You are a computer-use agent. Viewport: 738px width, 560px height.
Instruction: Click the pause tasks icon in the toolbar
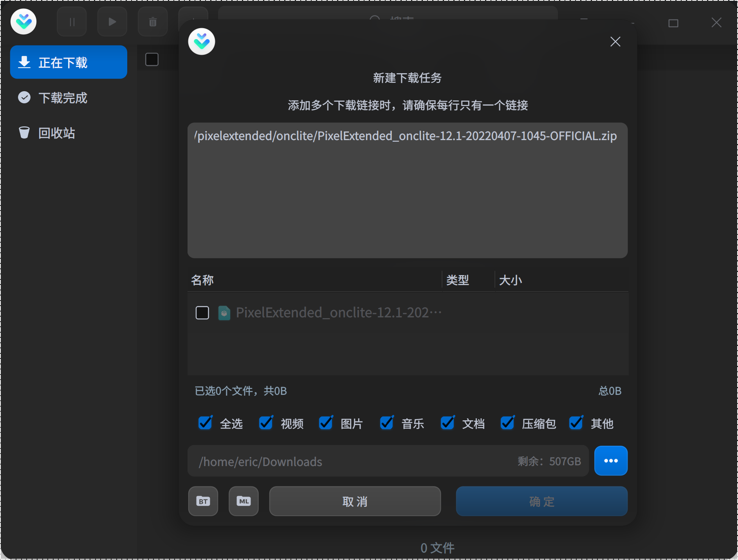tap(72, 22)
